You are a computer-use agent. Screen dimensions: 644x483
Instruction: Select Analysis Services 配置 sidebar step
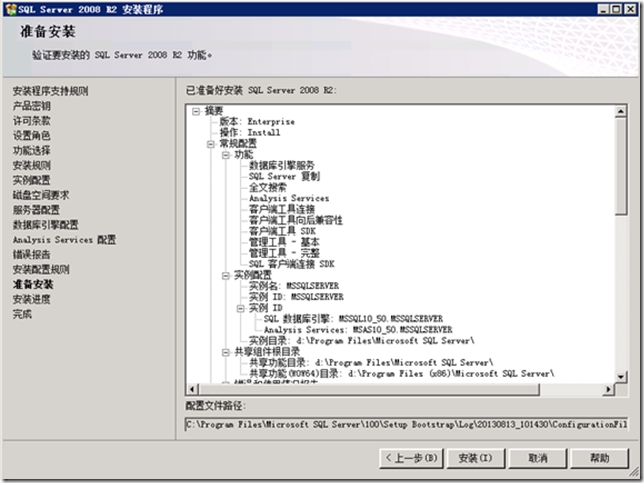click(x=64, y=239)
